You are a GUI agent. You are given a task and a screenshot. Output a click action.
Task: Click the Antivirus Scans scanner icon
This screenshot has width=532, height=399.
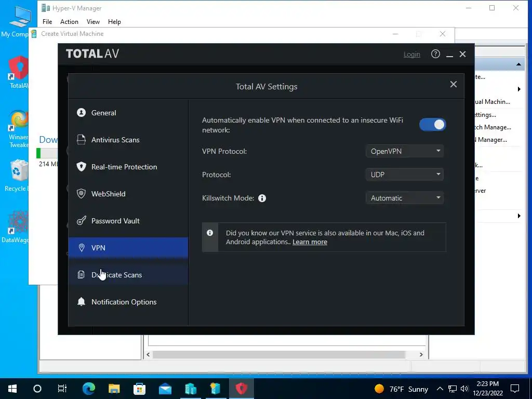click(x=81, y=139)
